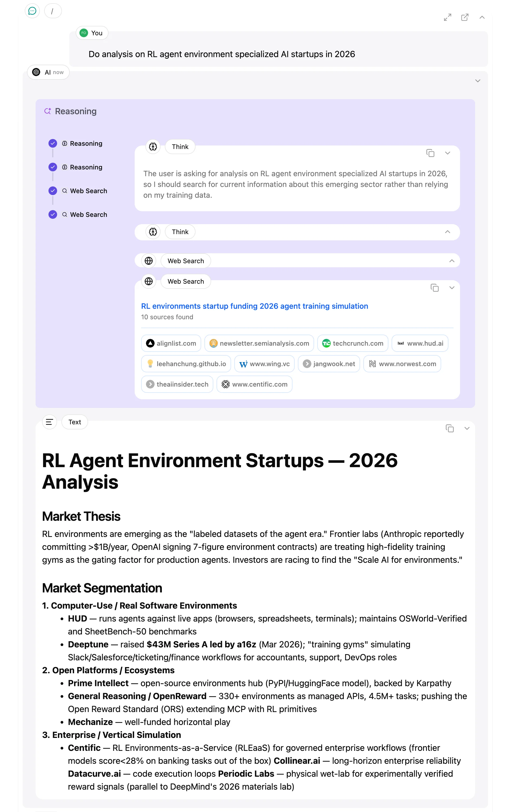Copy the first Think block content
The height and width of the screenshot is (812, 512).
pyautogui.click(x=430, y=153)
